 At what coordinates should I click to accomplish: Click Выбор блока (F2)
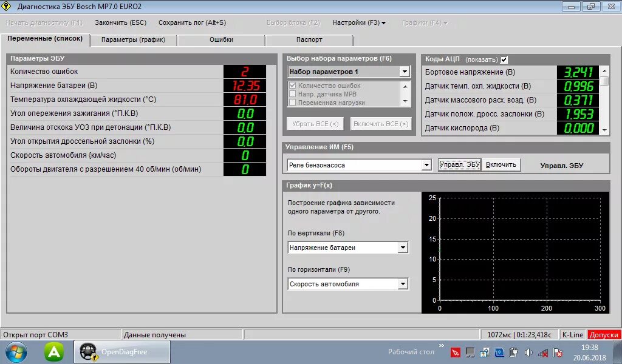pos(293,22)
